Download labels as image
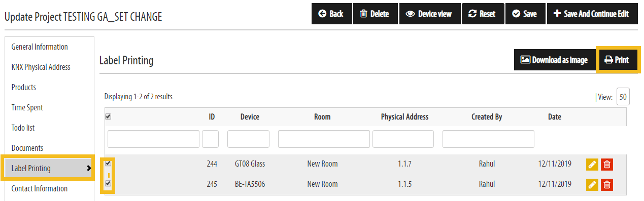The height and width of the screenshot is (201, 644). pyautogui.click(x=554, y=60)
